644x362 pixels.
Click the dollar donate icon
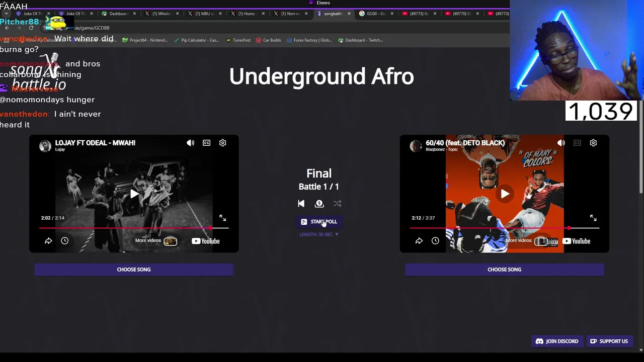click(319, 204)
